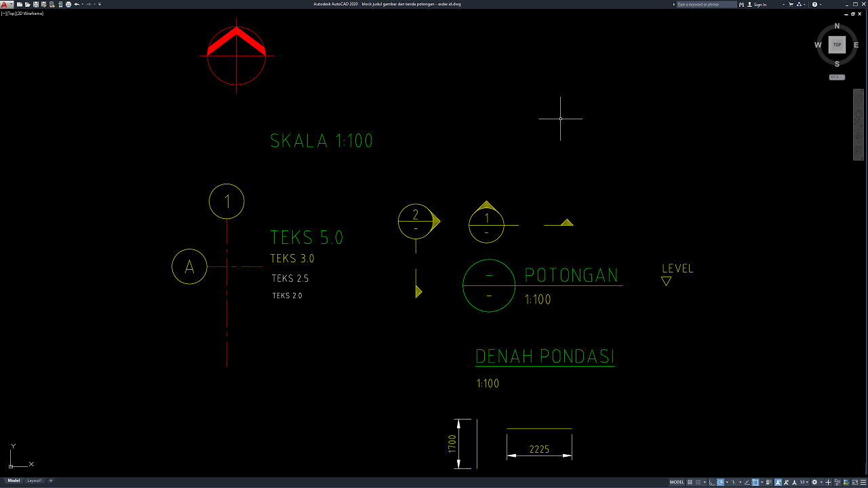Open the redo history dropdown arrow
The height and width of the screenshot is (488, 868).
point(95,4)
